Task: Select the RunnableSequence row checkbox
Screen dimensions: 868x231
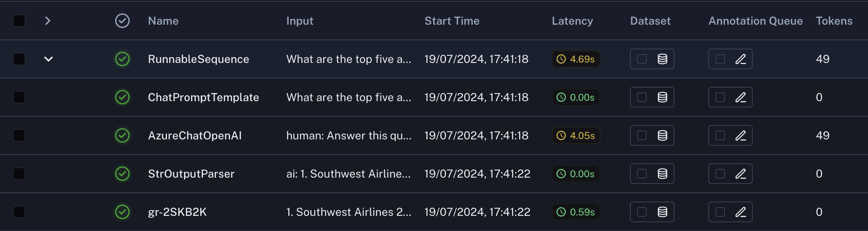Action: point(19,59)
